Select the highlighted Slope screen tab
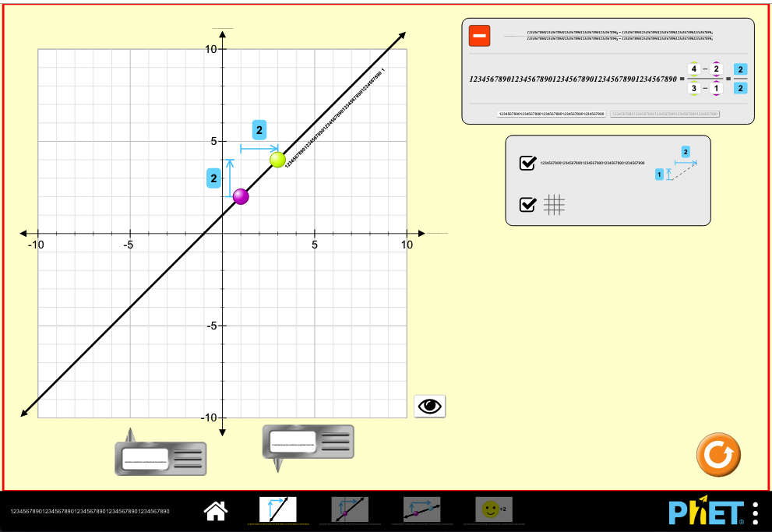 [x=280, y=509]
